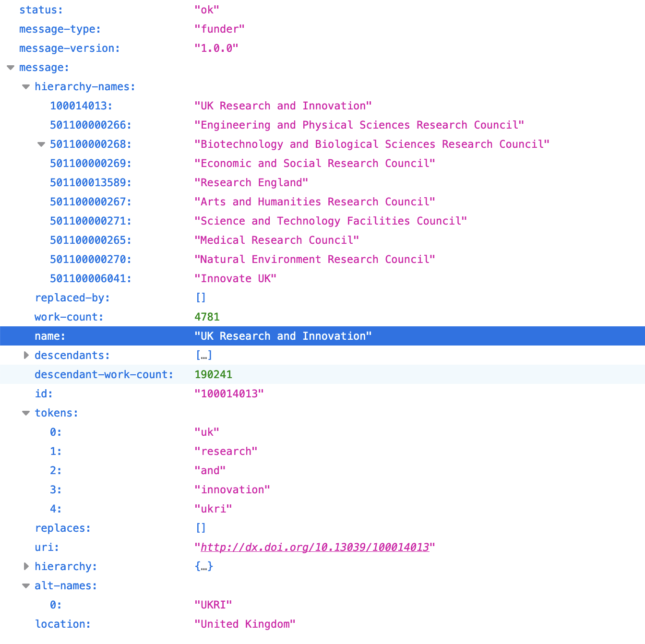Screen dimensions: 645x644
Task: Click the message-type funder value
Action: coord(219,29)
